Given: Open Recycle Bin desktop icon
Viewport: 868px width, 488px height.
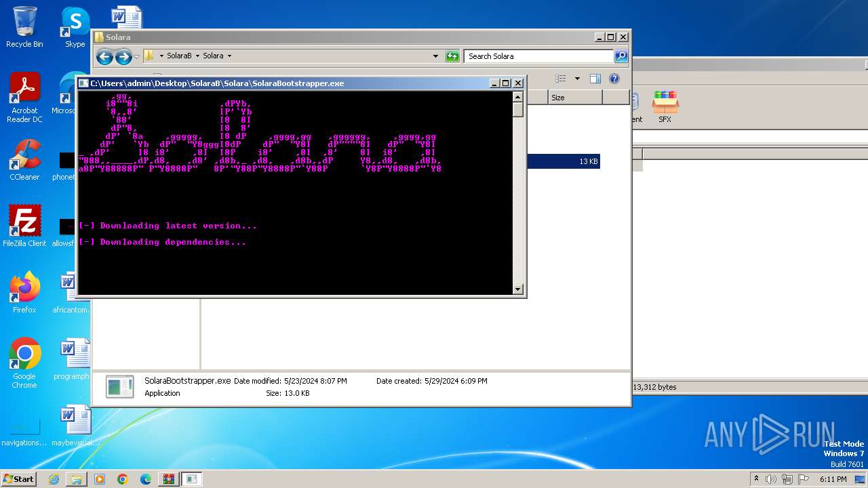Looking at the screenshot, I should click(x=24, y=27).
